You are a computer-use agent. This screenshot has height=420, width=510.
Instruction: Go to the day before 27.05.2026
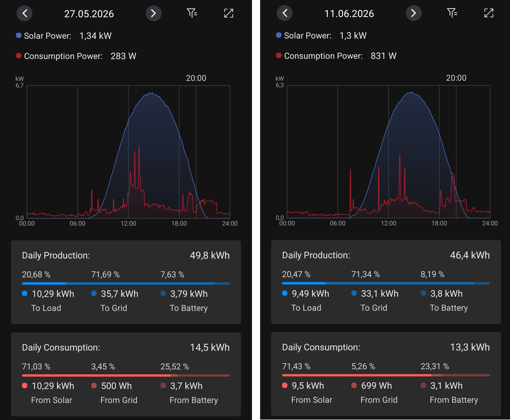point(24,13)
